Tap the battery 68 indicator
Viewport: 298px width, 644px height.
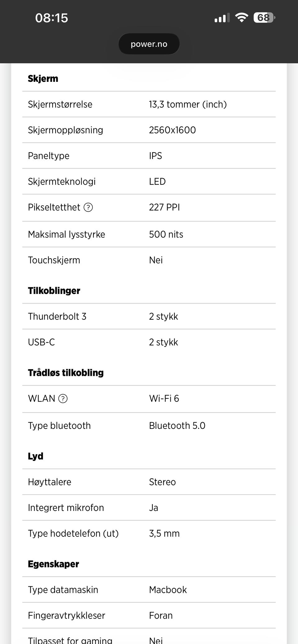264,18
